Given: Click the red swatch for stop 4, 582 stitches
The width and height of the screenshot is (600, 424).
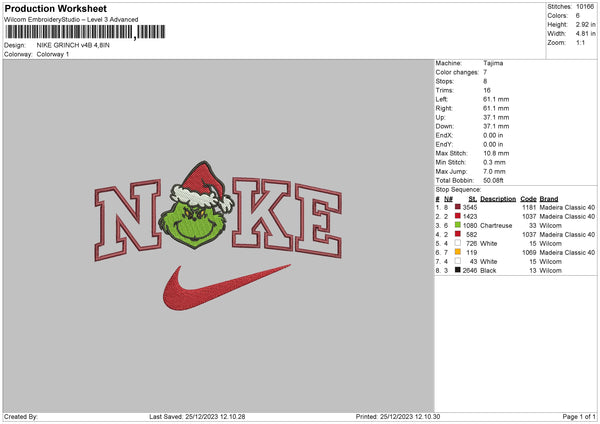Looking at the screenshot, I should tap(457, 234).
